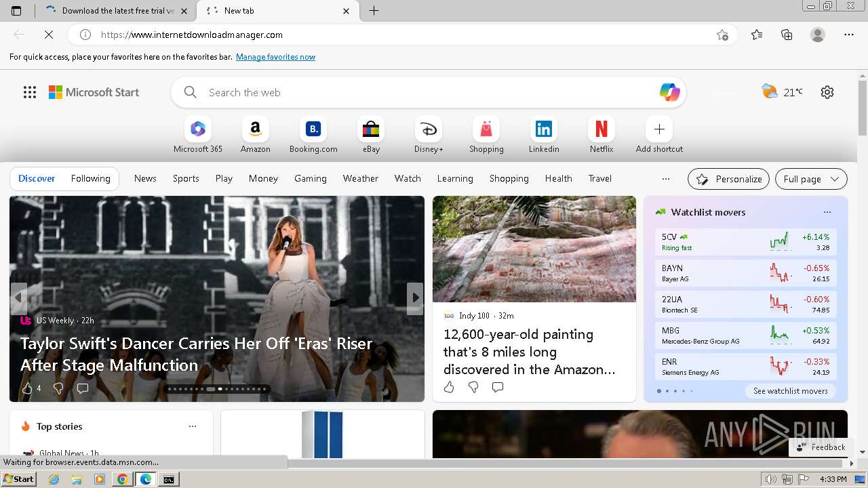Open Edge Settings and more menu

point(849,35)
